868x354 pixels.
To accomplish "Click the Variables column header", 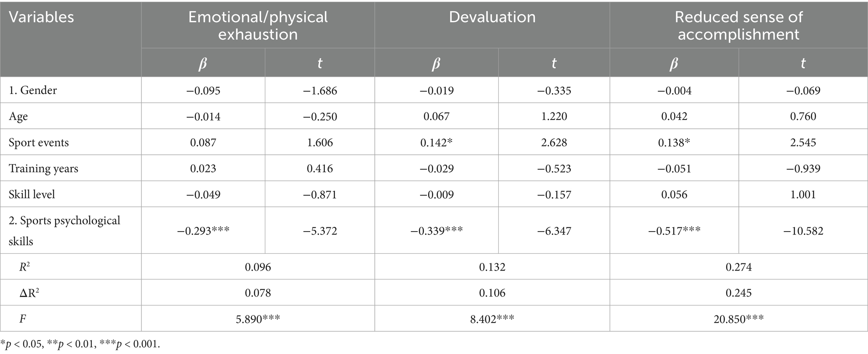I will (x=42, y=17).
